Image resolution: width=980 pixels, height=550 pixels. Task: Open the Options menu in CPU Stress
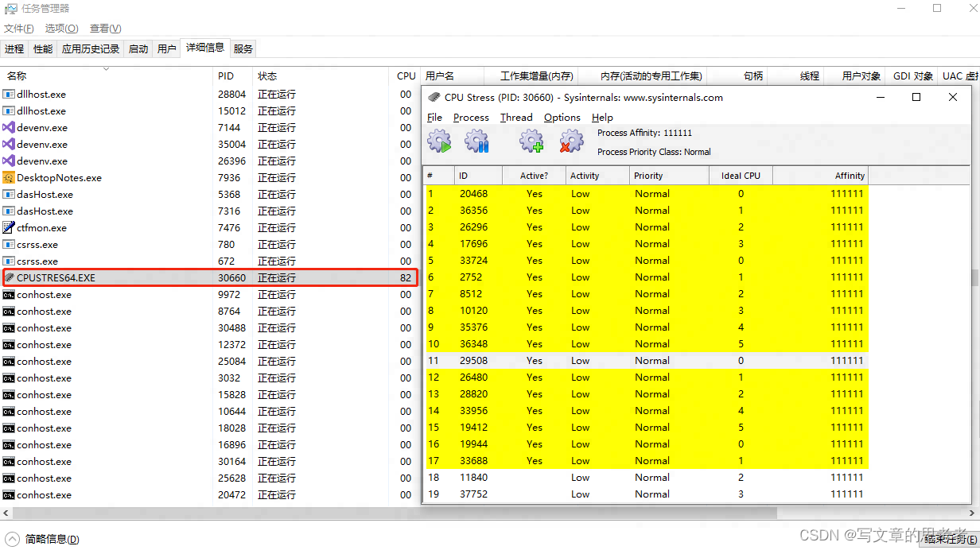(562, 117)
